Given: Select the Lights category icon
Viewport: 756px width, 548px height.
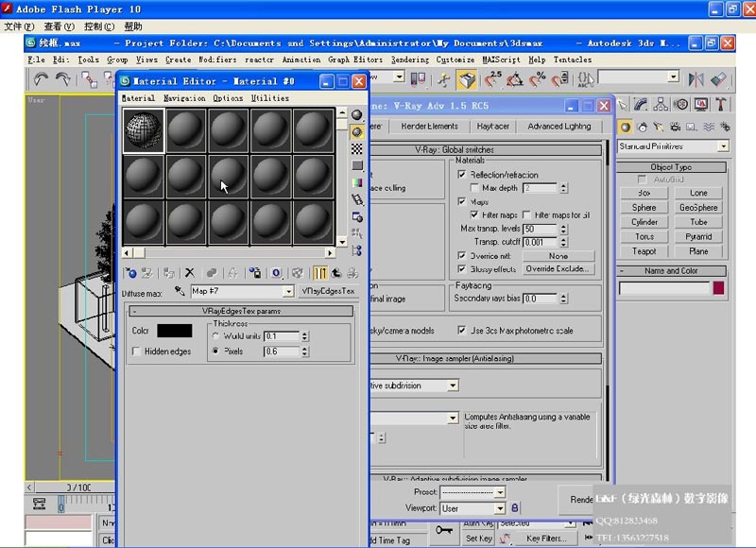Looking at the screenshot, I should click(659, 128).
